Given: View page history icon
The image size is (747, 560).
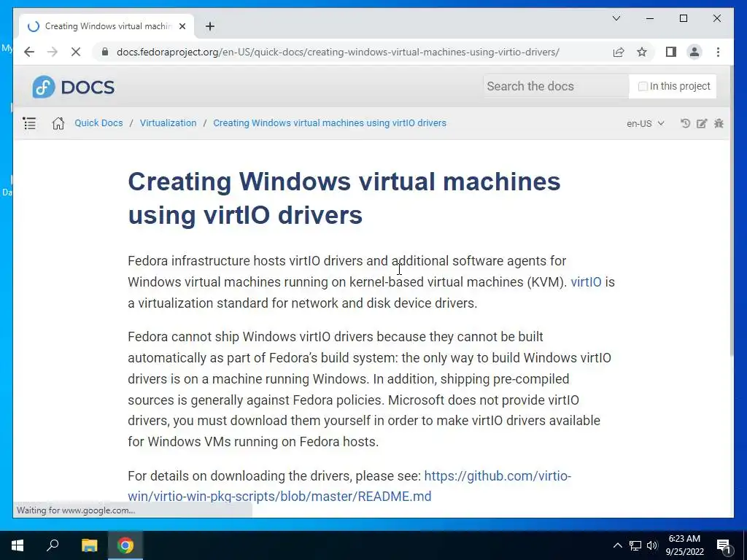Looking at the screenshot, I should [x=685, y=123].
